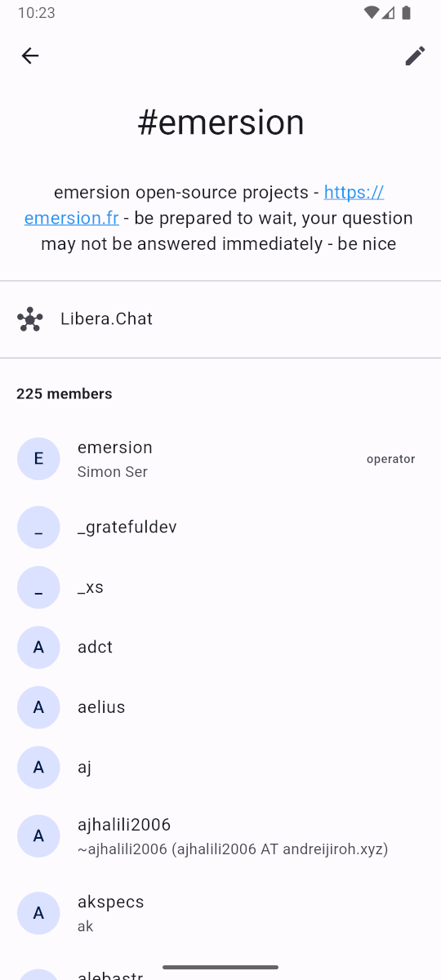The height and width of the screenshot is (980, 441).
Task: Tap the avatar next to akspecs
Action: click(38, 913)
